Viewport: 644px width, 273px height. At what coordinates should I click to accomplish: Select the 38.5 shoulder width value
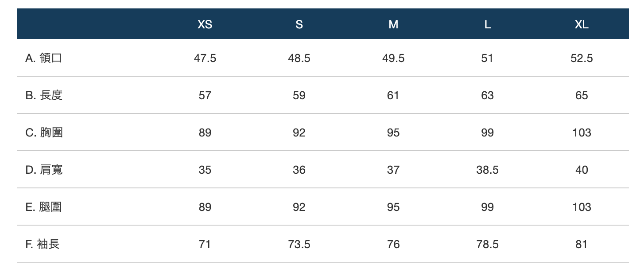(487, 170)
